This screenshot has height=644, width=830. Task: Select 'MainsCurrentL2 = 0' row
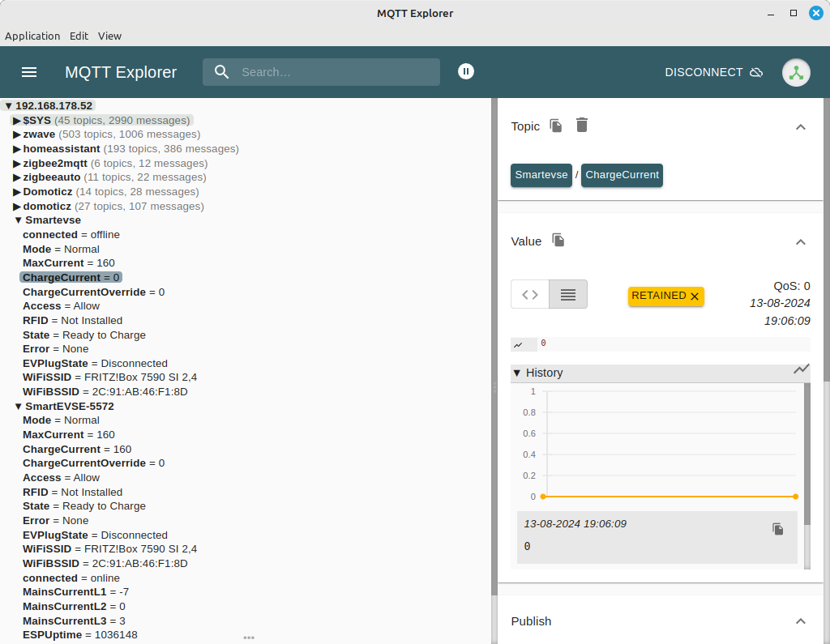click(x=74, y=607)
